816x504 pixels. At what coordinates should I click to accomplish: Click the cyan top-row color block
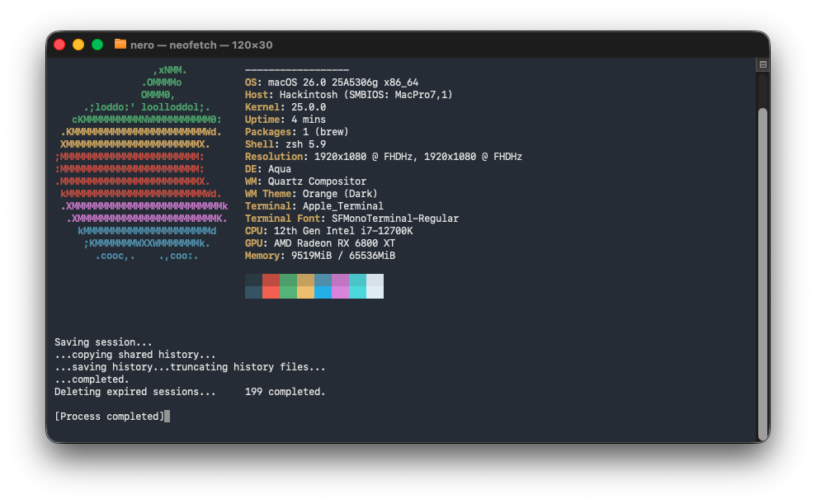[x=357, y=280]
